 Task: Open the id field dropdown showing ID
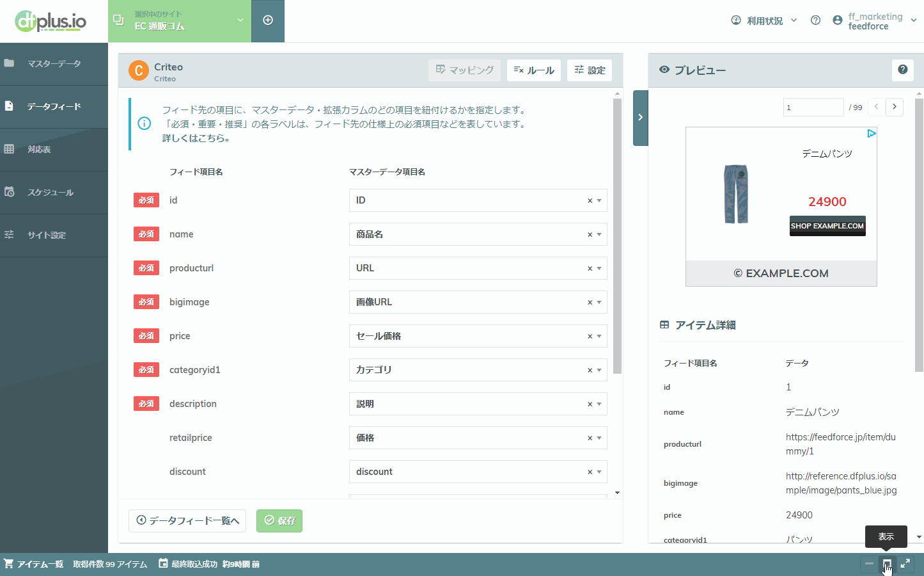[x=478, y=200]
